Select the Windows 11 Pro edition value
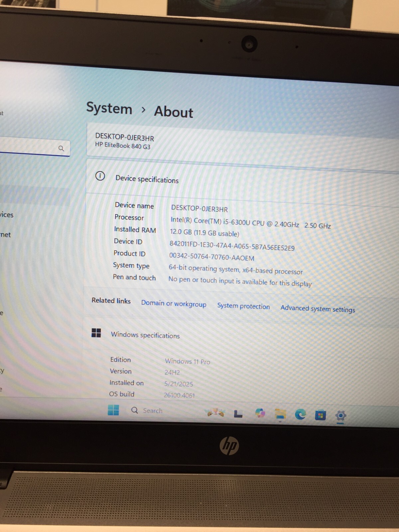 (188, 361)
